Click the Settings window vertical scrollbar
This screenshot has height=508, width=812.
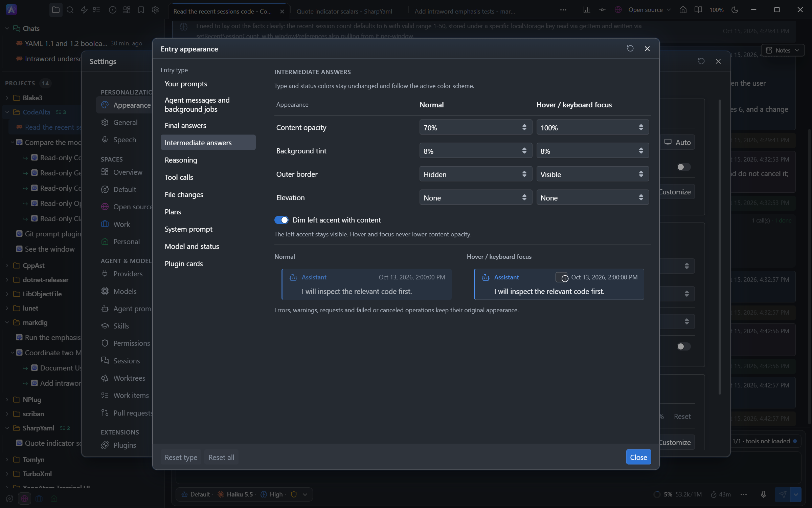pos(719,247)
